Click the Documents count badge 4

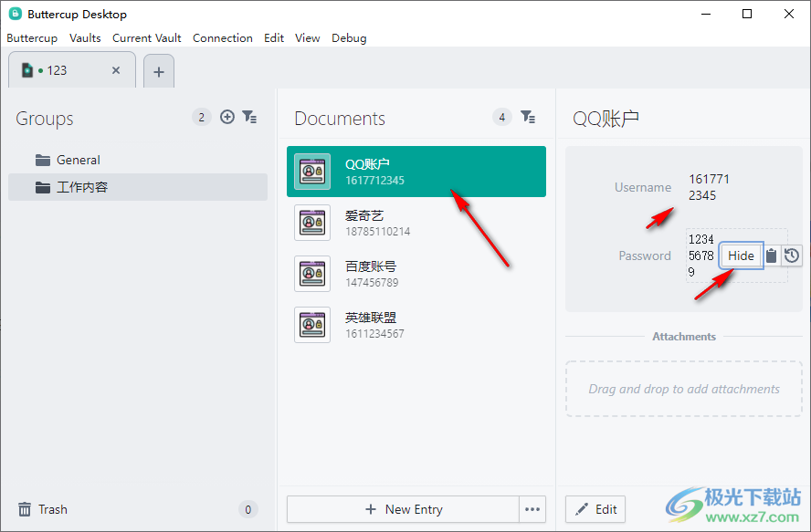[501, 118]
